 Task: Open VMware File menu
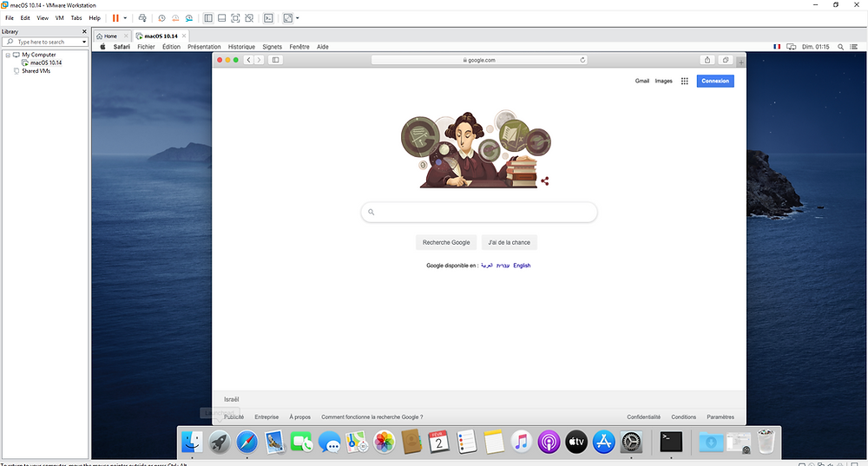click(10, 18)
